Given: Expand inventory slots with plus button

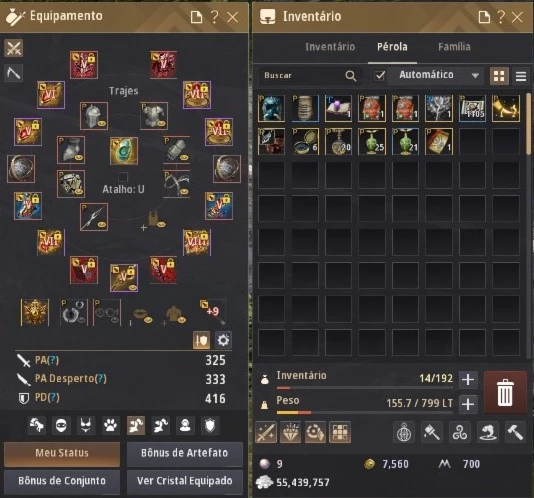Looking at the screenshot, I should [468, 379].
